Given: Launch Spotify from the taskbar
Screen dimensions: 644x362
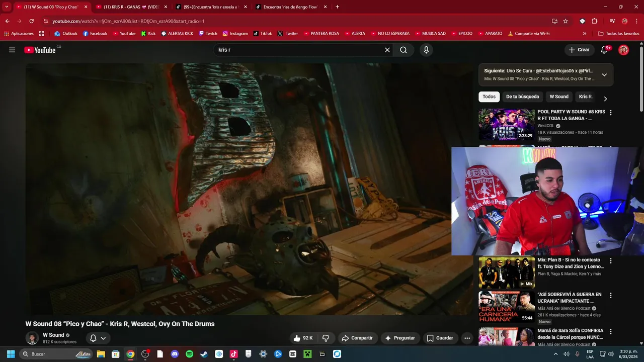Looking at the screenshot, I should point(189,354).
